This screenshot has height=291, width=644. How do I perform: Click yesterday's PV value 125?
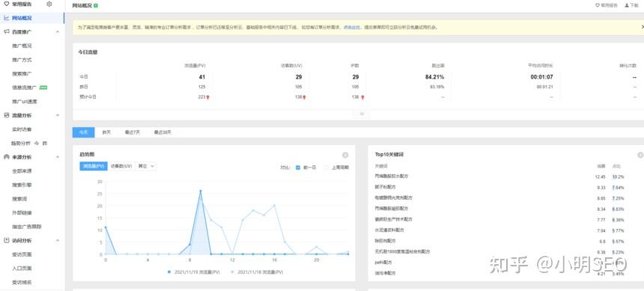click(201, 87)
